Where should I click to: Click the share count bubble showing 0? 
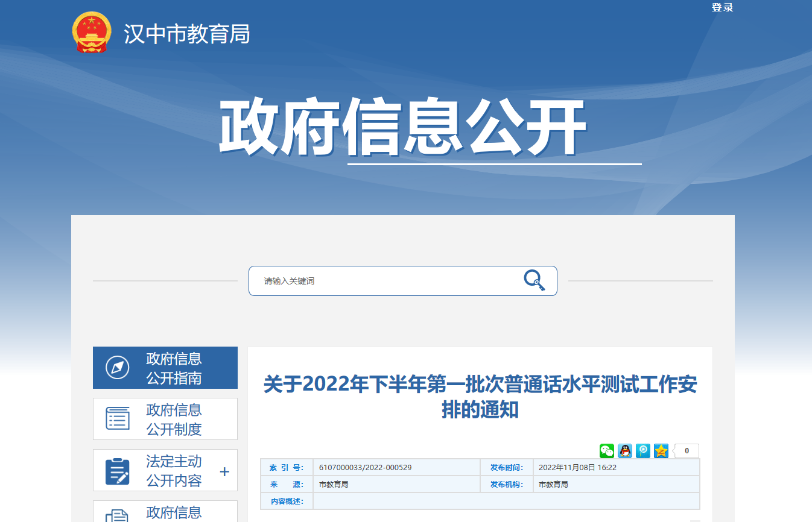tap(687, 451)
